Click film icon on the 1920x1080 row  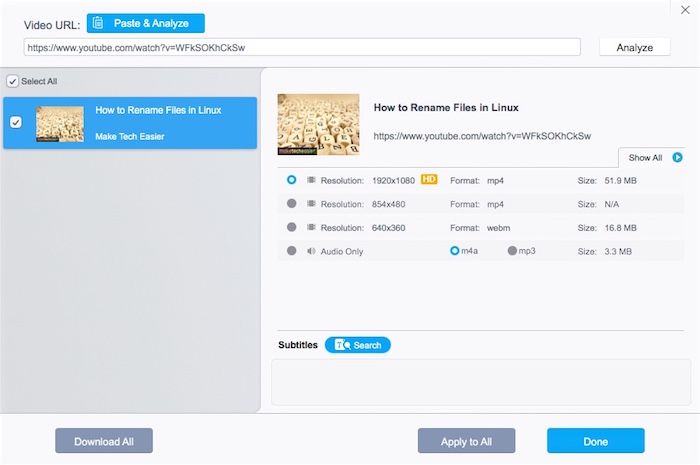pos(311,180)
